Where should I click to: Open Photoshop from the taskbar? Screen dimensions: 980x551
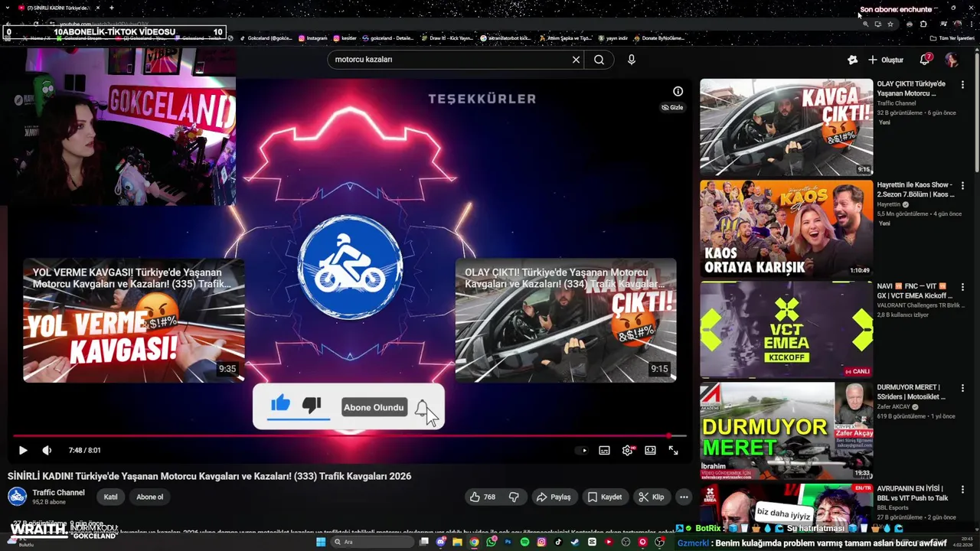(508, 542)
